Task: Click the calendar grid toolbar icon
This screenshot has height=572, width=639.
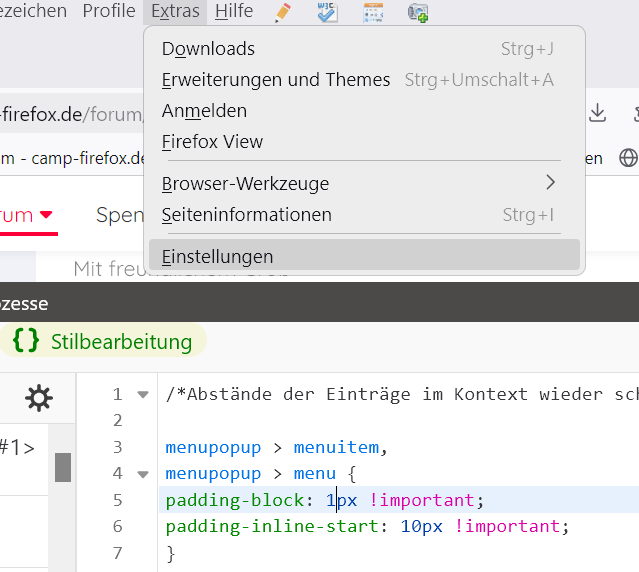Action: [x=373, y=12]
